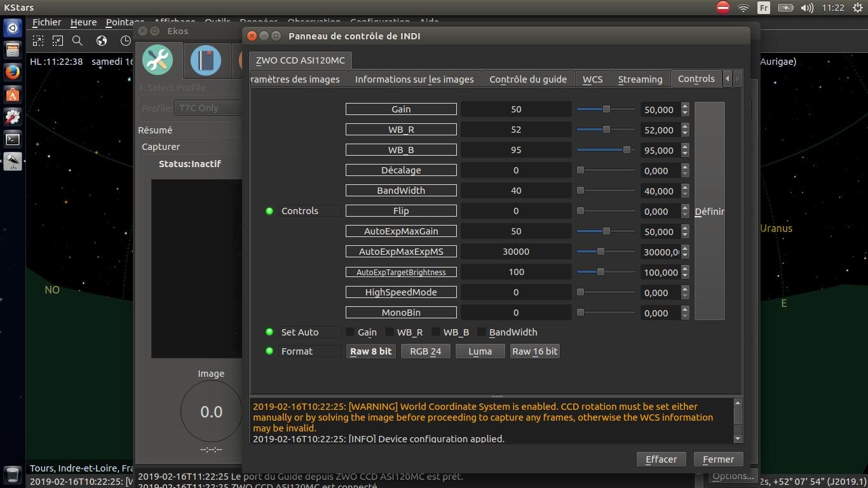Click Effacer to clear the log
This screenshot has height=488, width=868.
pos(661,459)
